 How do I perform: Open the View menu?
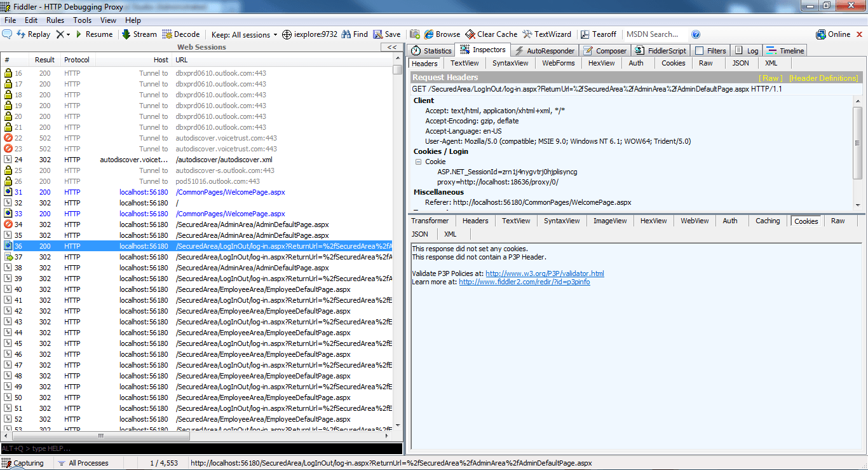(x=109, y=20)
